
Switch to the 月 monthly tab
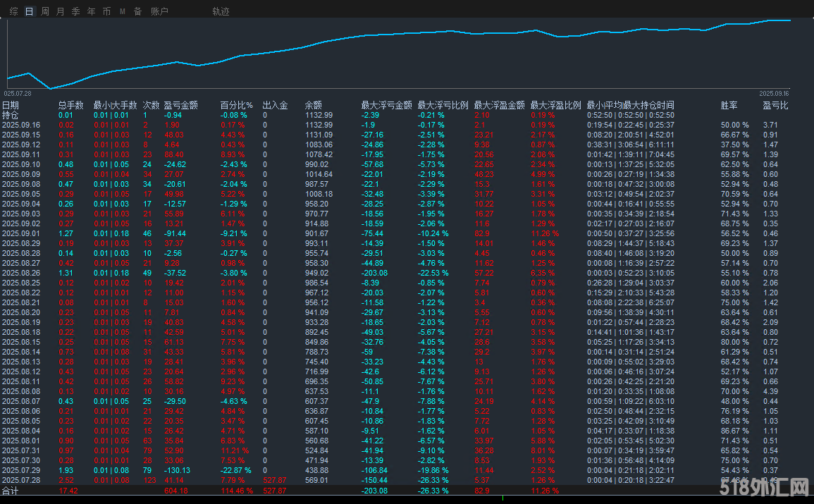(x=59, y=11)
